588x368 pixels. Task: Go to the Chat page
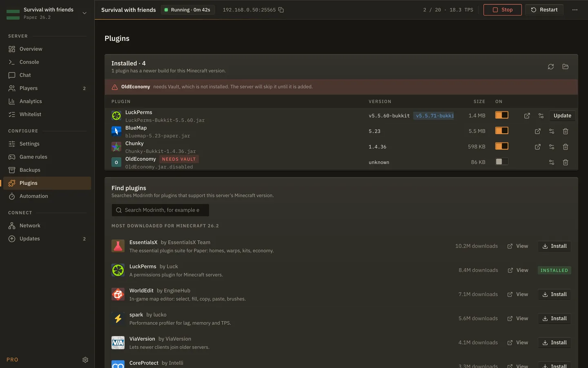point(47,75)
